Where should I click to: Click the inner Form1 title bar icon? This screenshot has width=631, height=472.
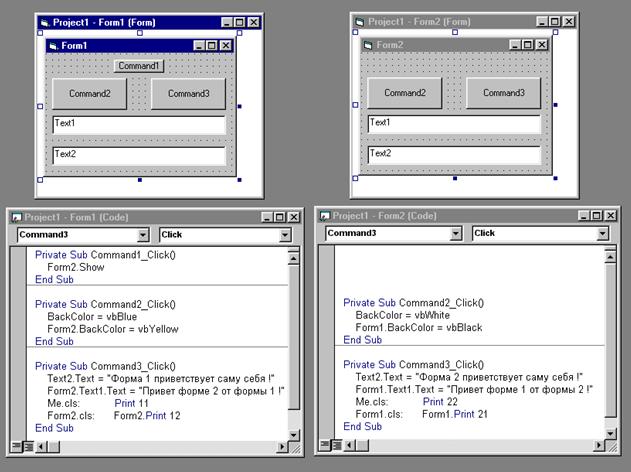click(x=53, y=46)
